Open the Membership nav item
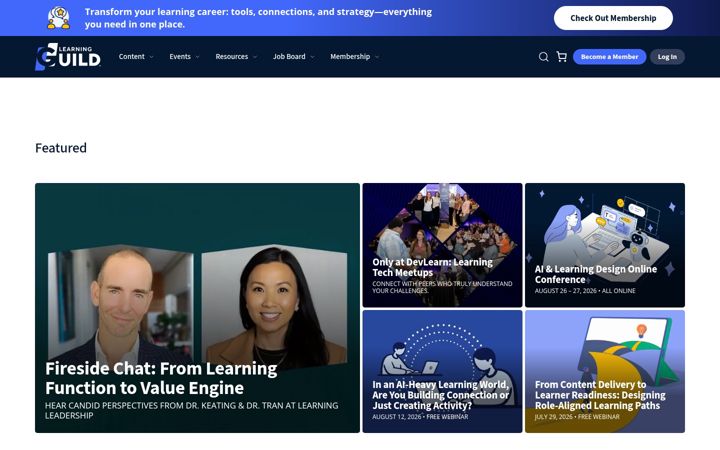Screen dimensions: 720x450 [350, 56]
